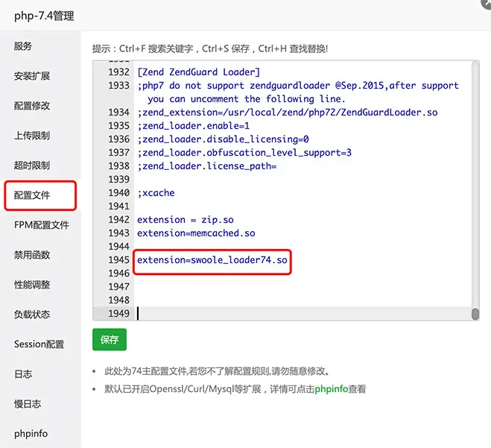Switch to 性能调整 tab
The image size is (491, 448).
tap(32, 285)
